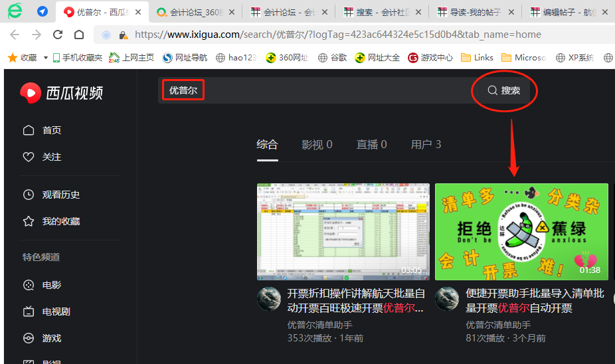Open video title 便捷开票助手批量导入清单
The height and width of the screenshot is (364, 615).
tap(535, 300)
